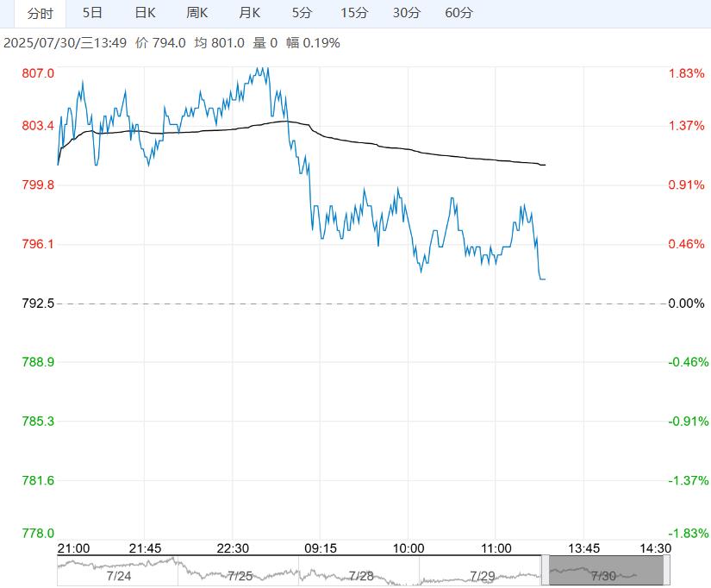Jump to 7/24 in the overview timeline
Screen dimensions: 711x588
click(118, 575)
